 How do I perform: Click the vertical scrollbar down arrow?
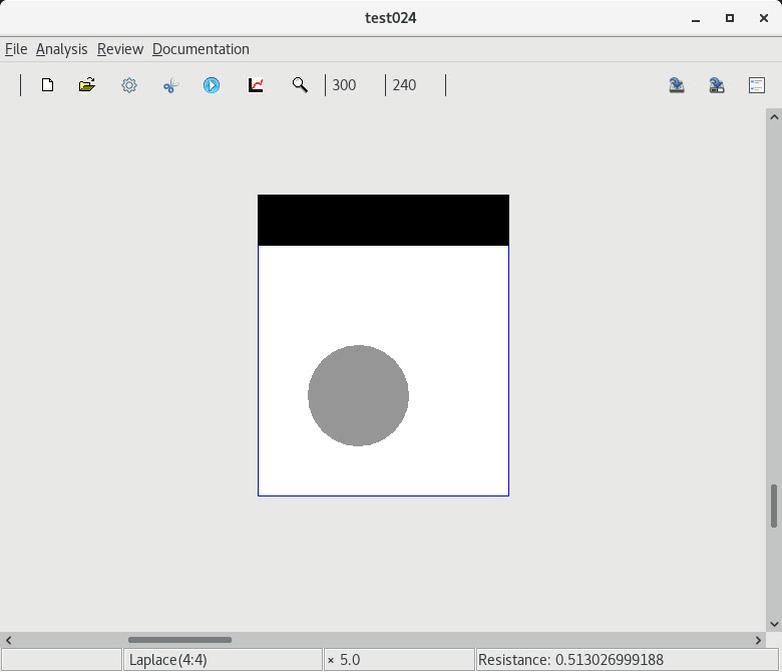(773, 624)
